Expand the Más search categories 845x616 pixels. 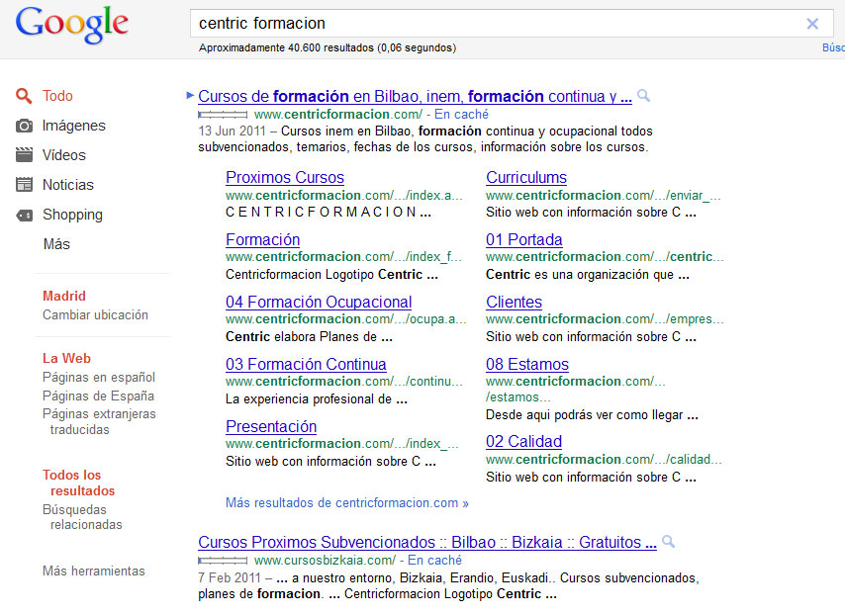pos(56,244)
